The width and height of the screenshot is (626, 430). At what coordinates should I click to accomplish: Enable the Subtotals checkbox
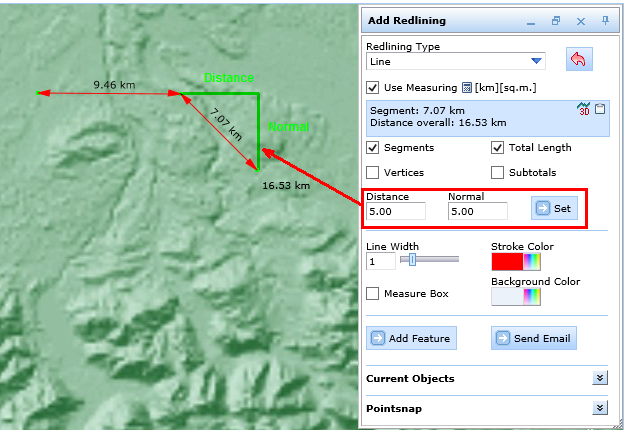coord(497,172)
